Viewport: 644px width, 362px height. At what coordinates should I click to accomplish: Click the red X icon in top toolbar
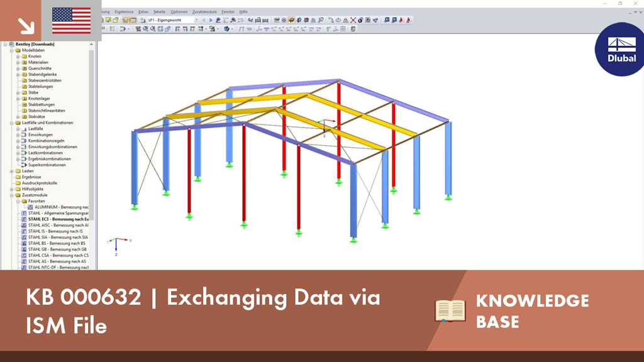coord(353,20)
